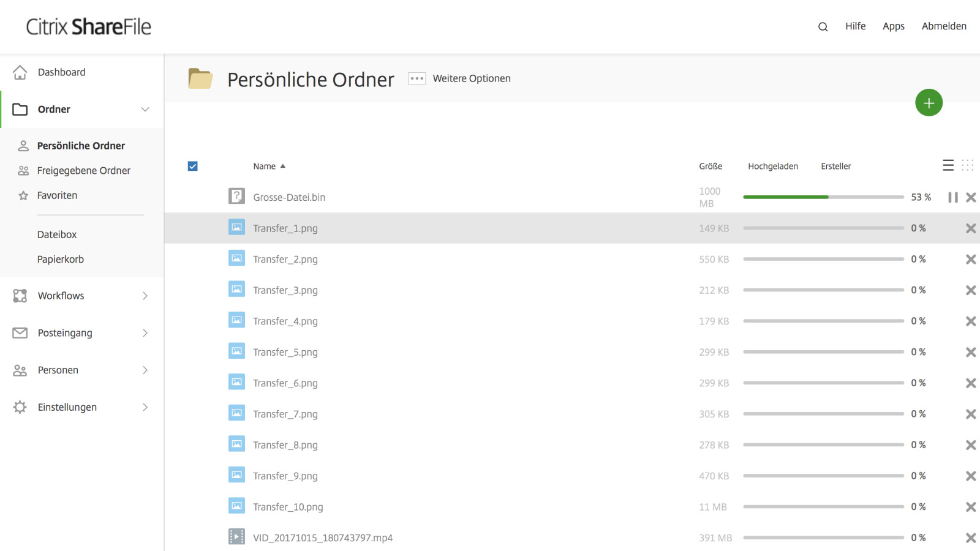Click the Hilfe link

click(x=855, y=26)
